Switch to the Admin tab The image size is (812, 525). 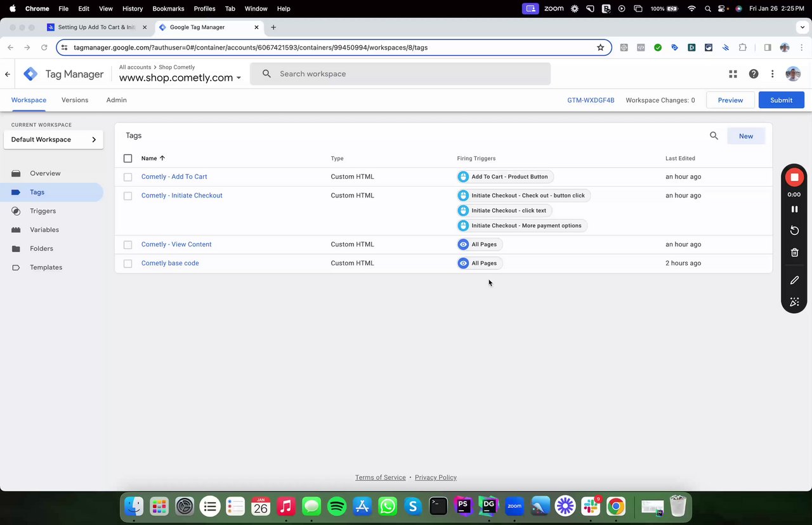[117, 100]
